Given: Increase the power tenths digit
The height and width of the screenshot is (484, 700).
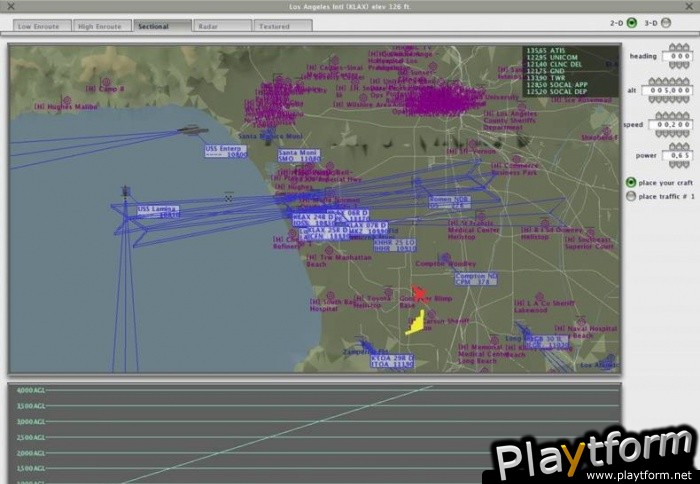Looking at the screenshot, I should [679, 147].
